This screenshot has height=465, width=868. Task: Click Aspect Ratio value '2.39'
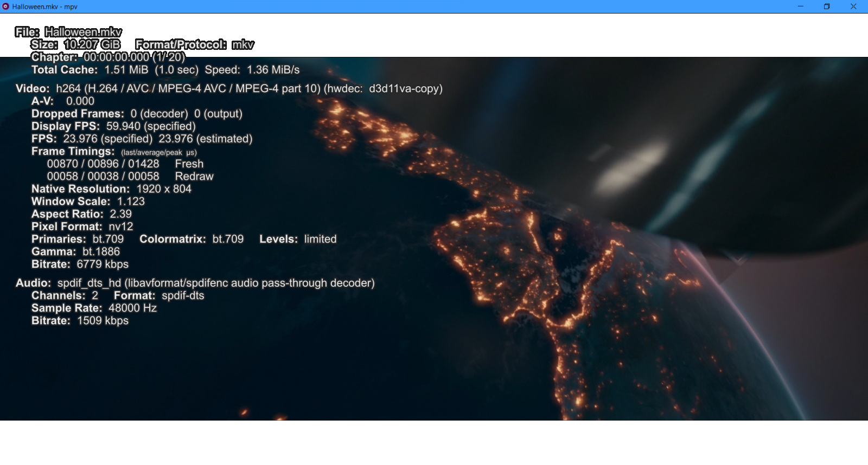point(120,214)
